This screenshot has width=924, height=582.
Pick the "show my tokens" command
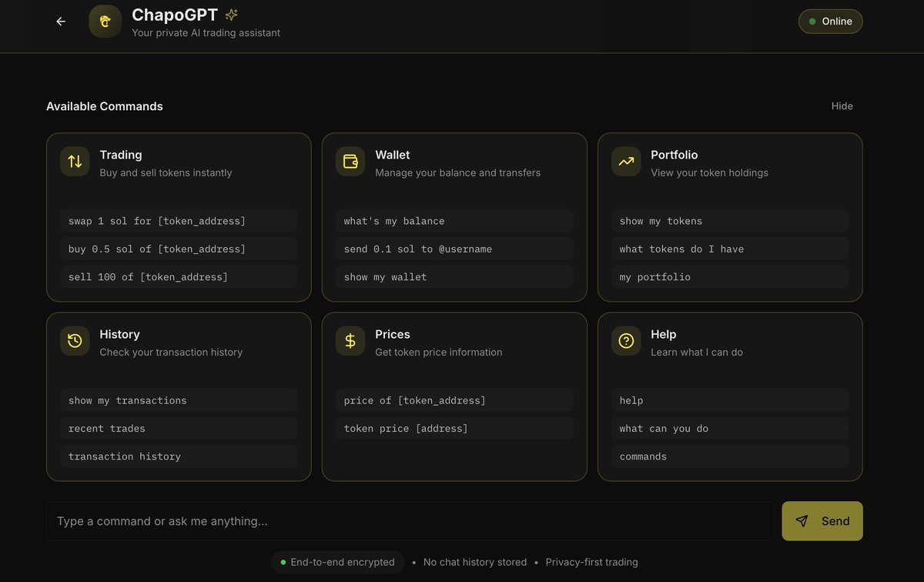tap(730, 221)
